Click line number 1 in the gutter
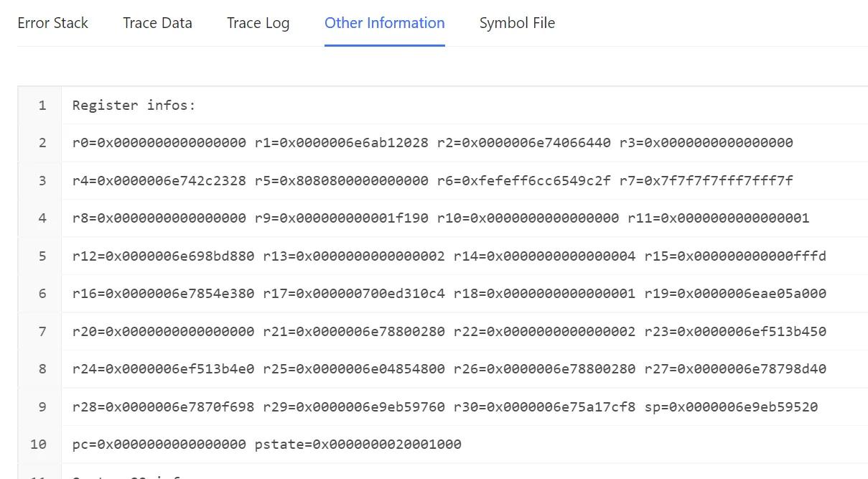This screenshot has width=868, height=479. (x=42, y=106)
